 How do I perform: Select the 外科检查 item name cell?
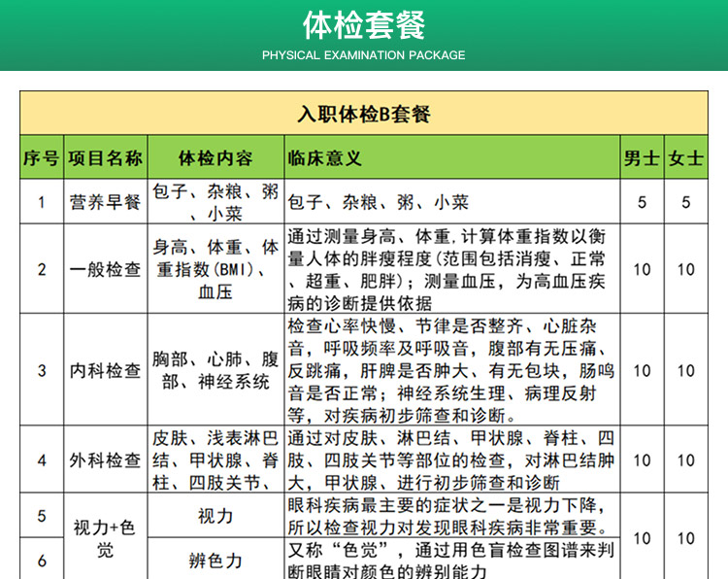pos(106,460)
